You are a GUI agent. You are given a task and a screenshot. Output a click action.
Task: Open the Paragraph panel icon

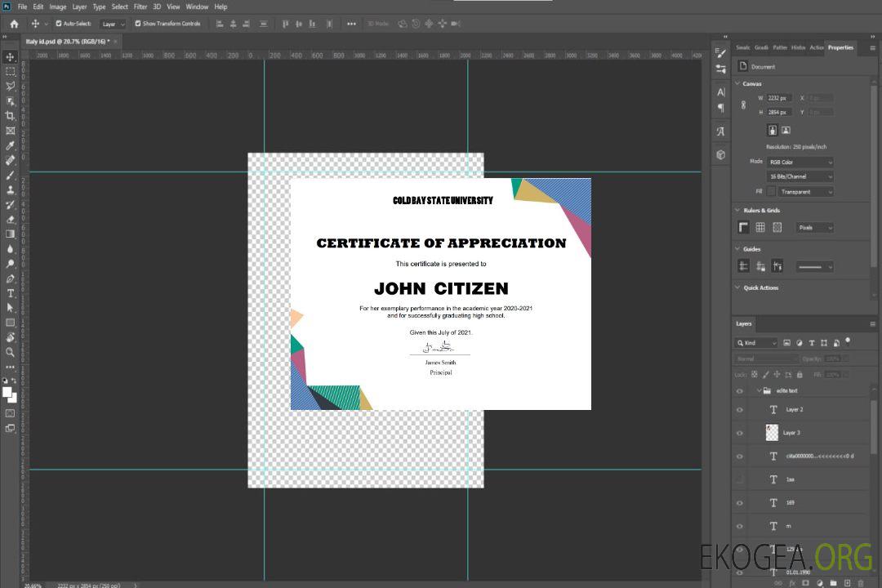click(721, 108)
